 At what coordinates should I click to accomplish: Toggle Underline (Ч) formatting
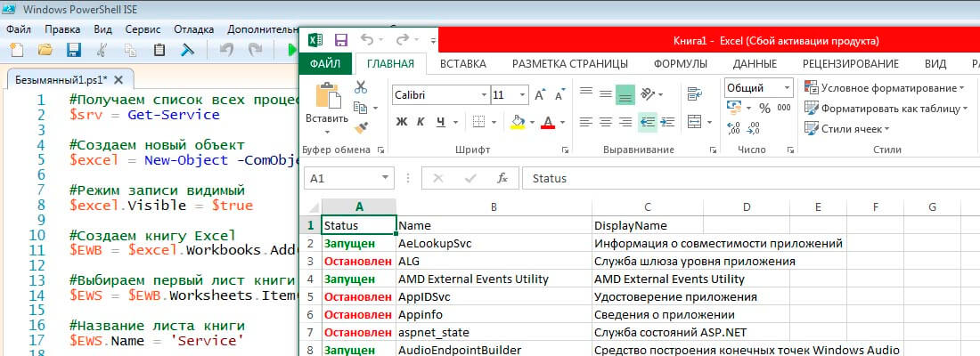pyautogui.click(x=441, y=122)
